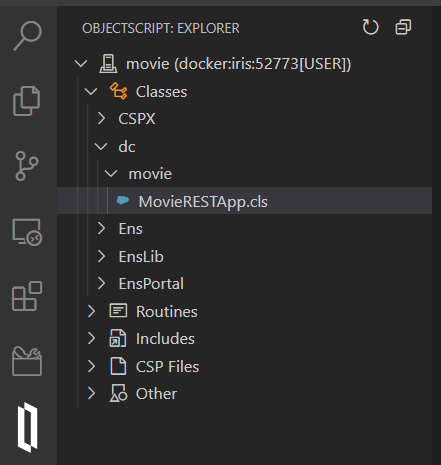Select the Includes label
This screenshot has height=465, width=441.
[x=165, y=339]
